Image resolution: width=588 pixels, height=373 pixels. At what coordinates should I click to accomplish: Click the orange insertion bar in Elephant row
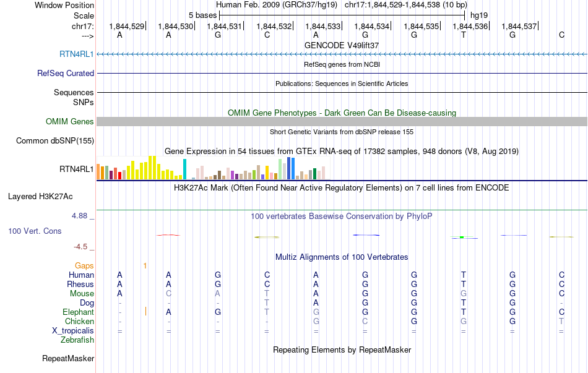tap(145, 311)
